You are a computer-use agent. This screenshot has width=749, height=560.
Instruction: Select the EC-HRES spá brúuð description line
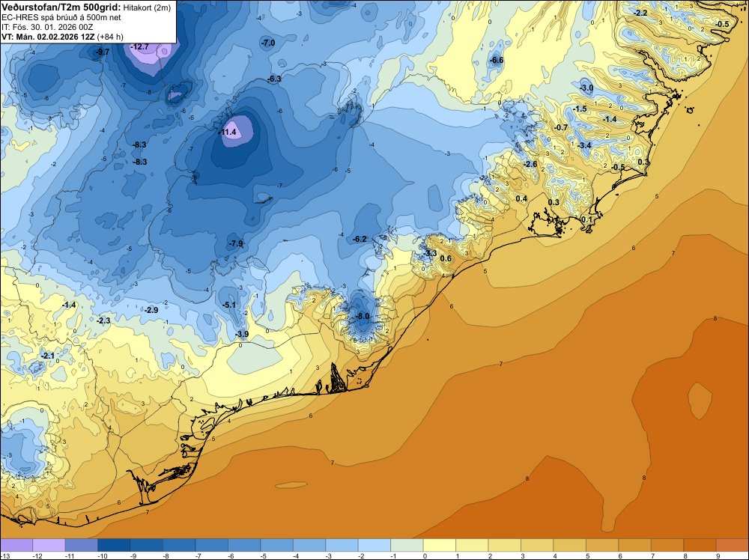[61, 18]
